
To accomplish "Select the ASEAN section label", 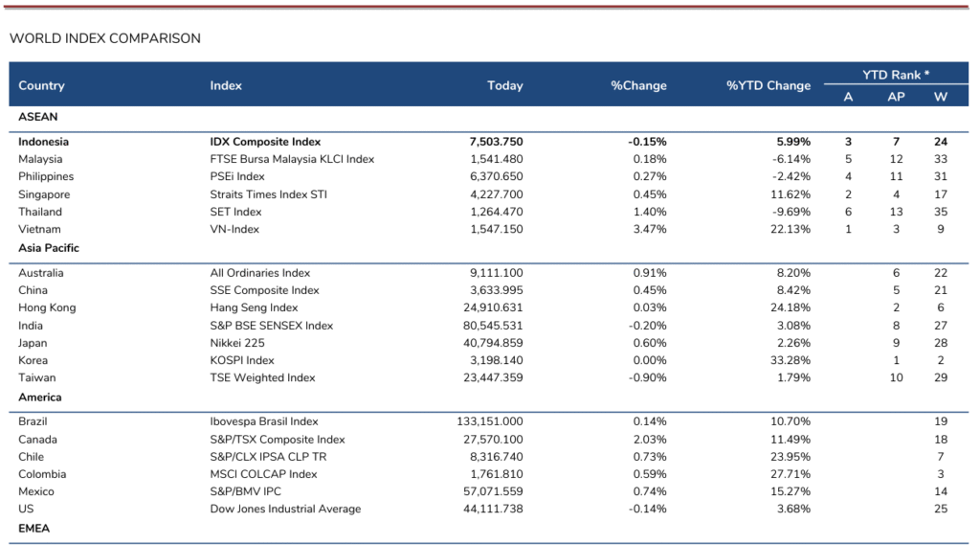I will [x=38, y=117].
